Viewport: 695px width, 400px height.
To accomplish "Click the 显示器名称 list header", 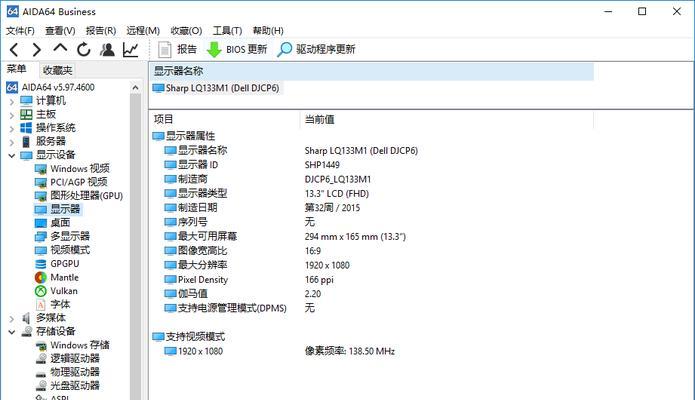I will [x=371, y=71].
